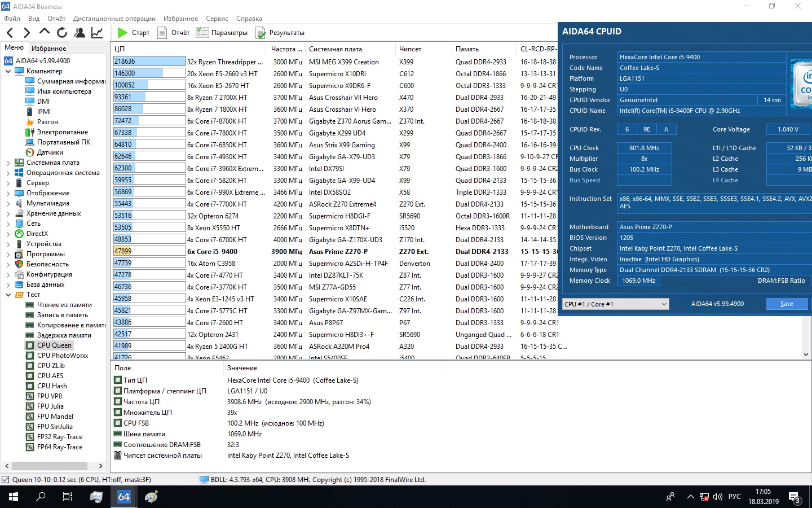Go back with the left arrow toolbar icon
This screenshot has height=508, width=812.
pos(10,33)
